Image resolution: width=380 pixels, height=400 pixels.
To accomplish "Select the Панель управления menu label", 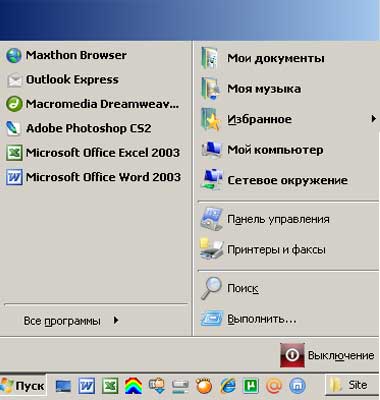I will click(x=278, y=219).
